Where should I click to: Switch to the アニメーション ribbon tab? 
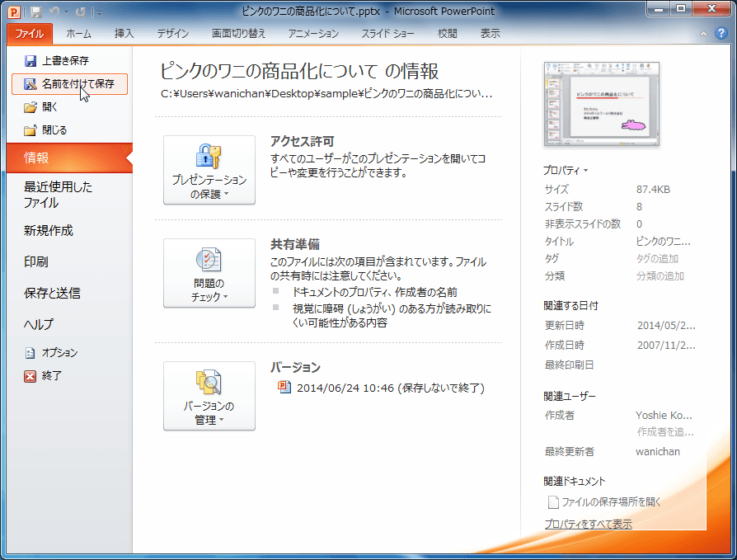click(x=313, y=34)
